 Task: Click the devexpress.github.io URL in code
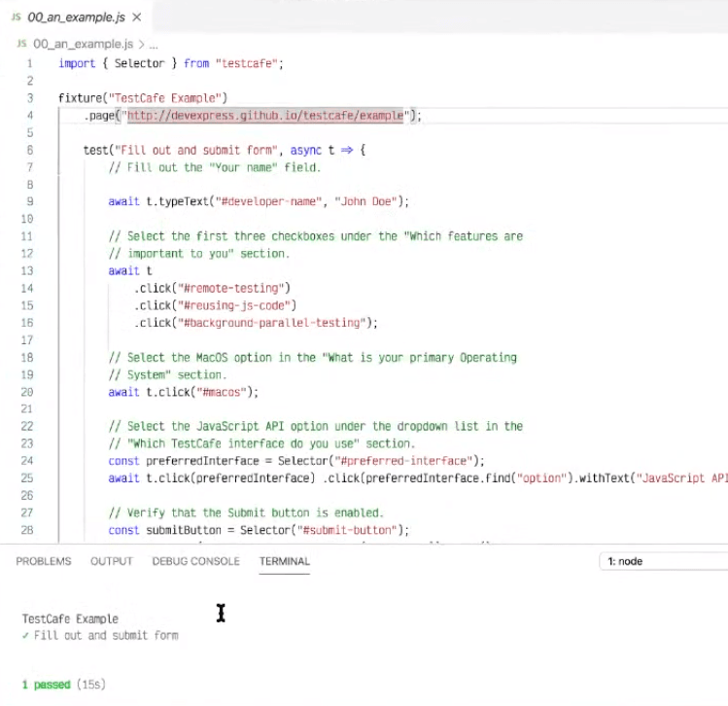point(266,116)
